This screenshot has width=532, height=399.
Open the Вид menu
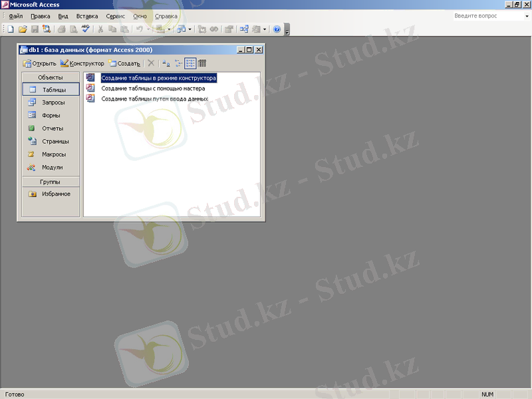point(63,16)
